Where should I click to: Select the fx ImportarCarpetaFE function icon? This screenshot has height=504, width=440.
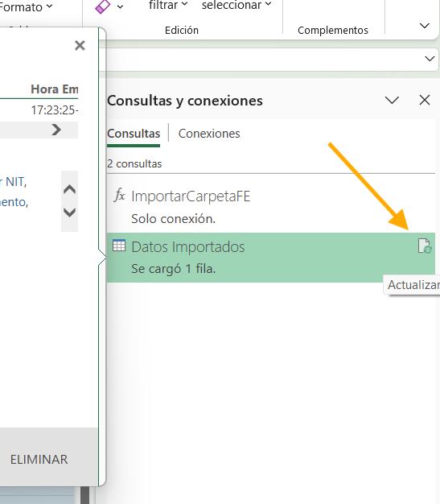point(120,196)
